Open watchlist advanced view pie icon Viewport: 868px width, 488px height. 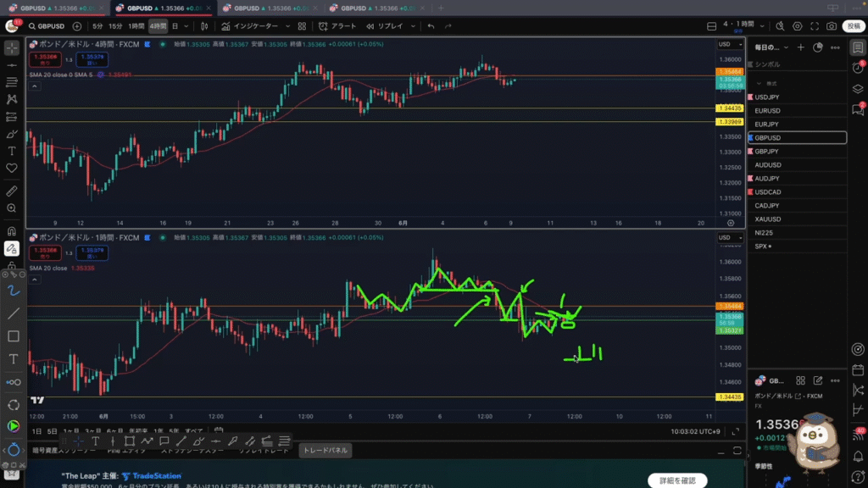point(818,47)
